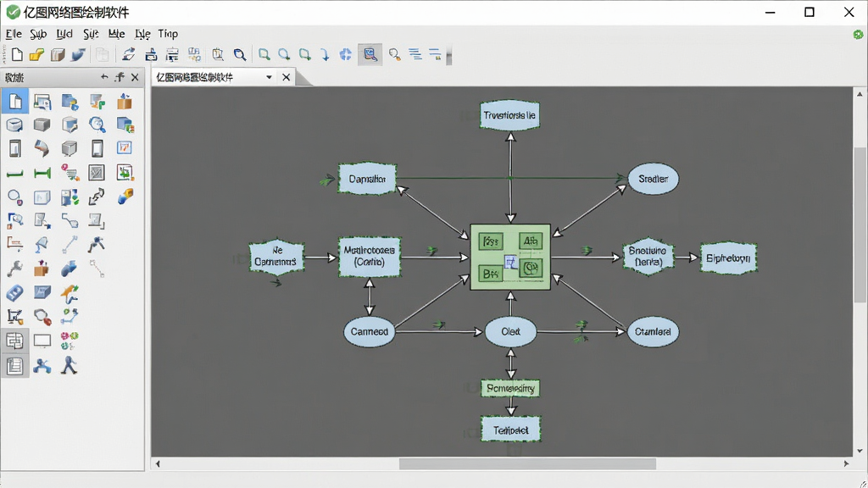Click the blue downward arrow toolbar icon
868x488 pixels.
(325, 54)
